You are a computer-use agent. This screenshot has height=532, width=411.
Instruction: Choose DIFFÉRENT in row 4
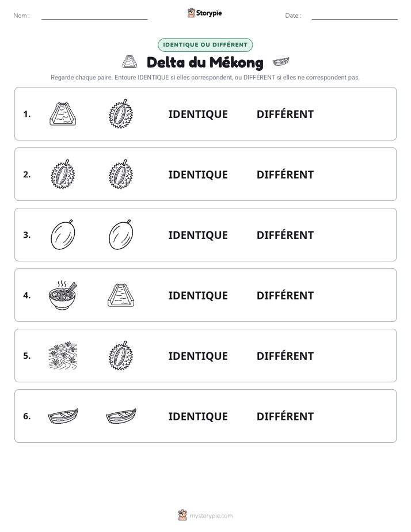285,295
